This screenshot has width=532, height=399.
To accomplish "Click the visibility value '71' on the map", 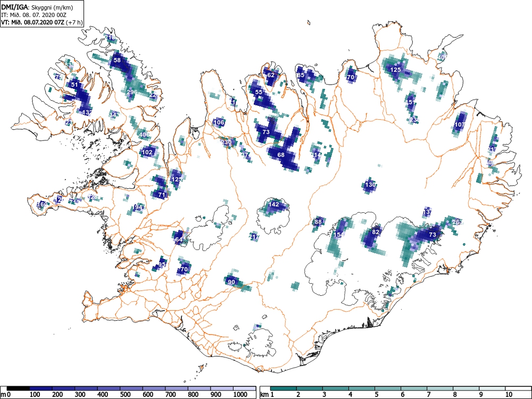I will 162,195.
